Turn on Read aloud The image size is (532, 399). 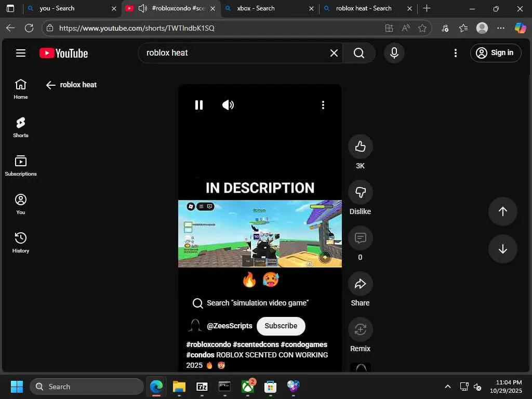[406, 28]
